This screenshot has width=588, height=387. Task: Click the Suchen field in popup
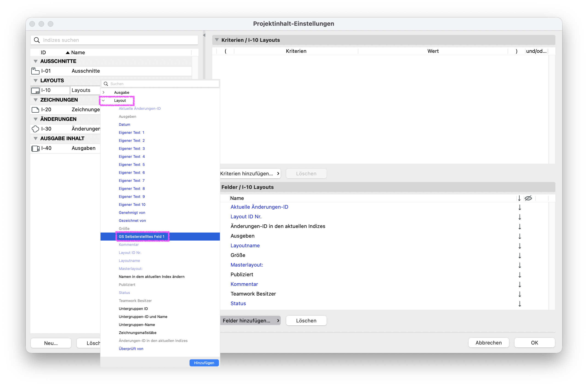pyautogui.click(x=160, y=84)
